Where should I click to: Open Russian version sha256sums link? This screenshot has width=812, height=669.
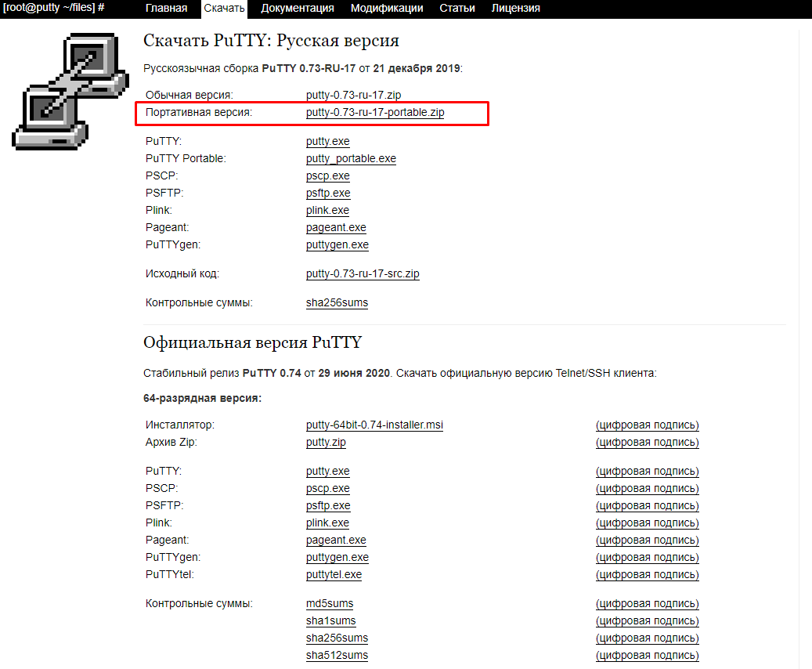(x=337, y=302)
